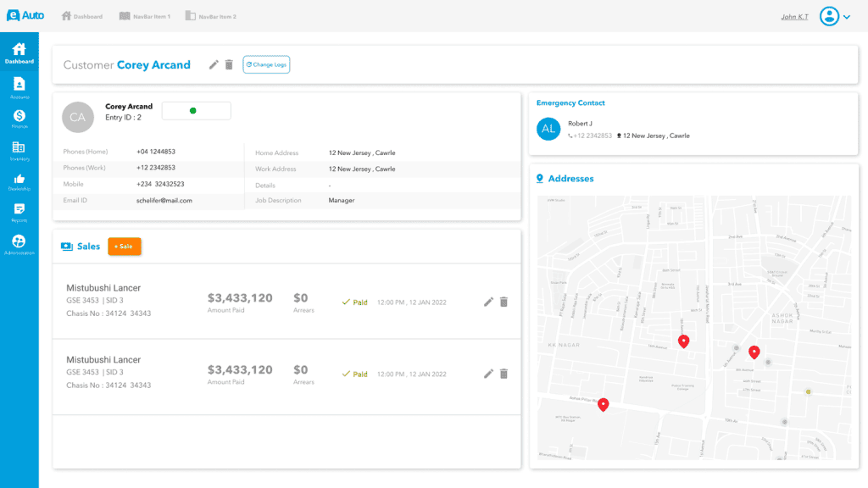Click the Addresses heading location icon
868x488 pixels.
coord(540,179)
